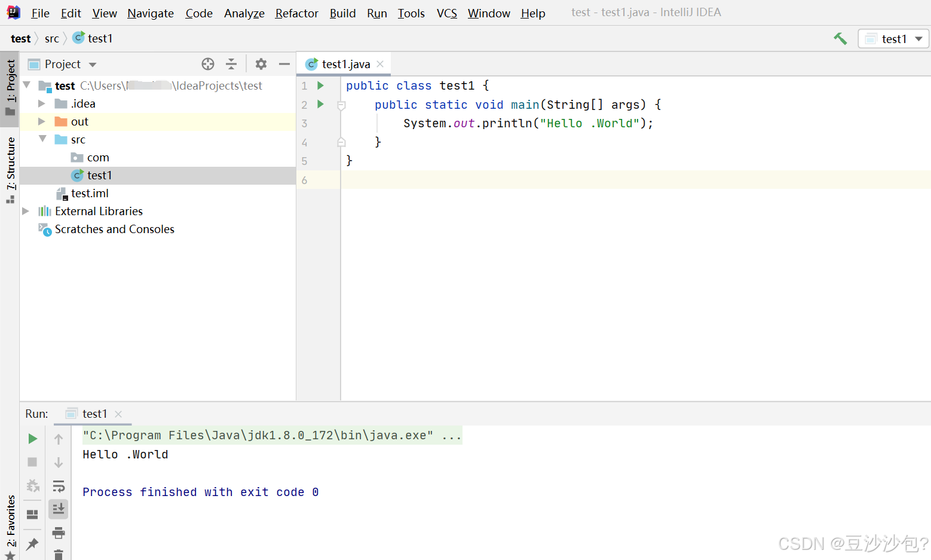Click the print console output icon
Screen dimensions: 931x560
point(59,533)
